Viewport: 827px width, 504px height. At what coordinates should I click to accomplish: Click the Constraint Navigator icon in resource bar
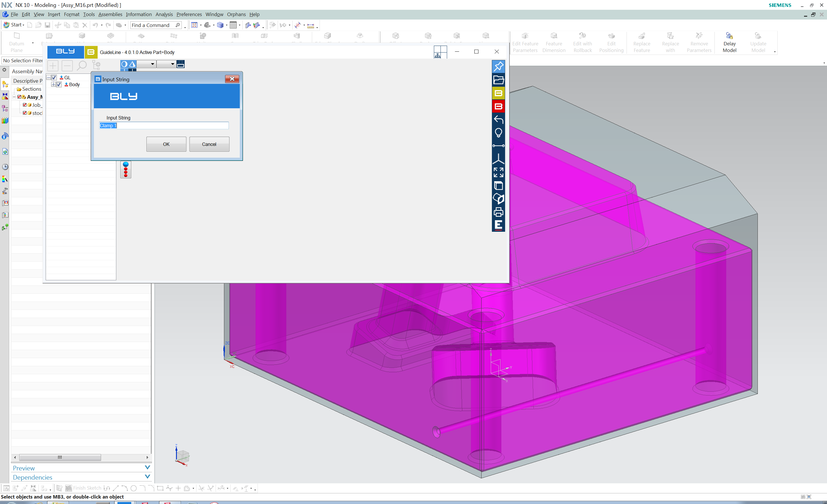(x=5, y=96)
